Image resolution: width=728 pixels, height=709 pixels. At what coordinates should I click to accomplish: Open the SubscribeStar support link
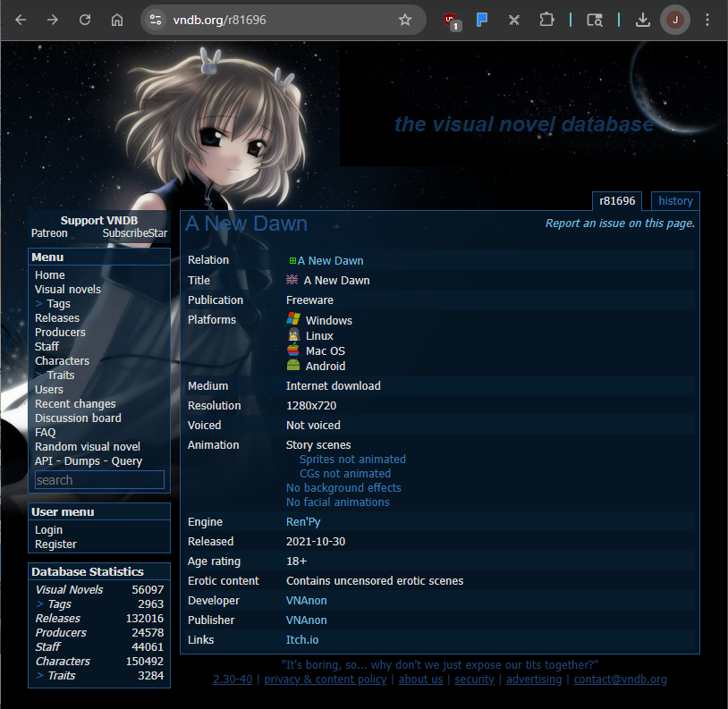pyautogui.click(x=135, y=233)
